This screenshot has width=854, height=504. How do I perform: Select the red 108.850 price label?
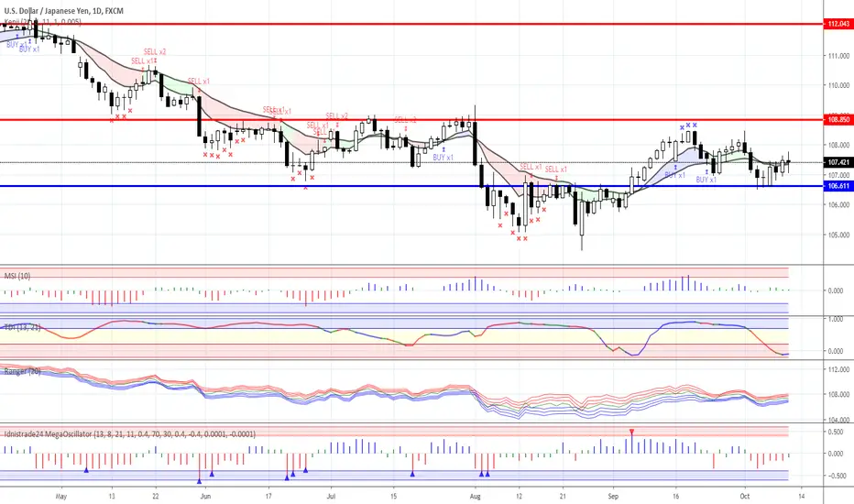[838, 119]
